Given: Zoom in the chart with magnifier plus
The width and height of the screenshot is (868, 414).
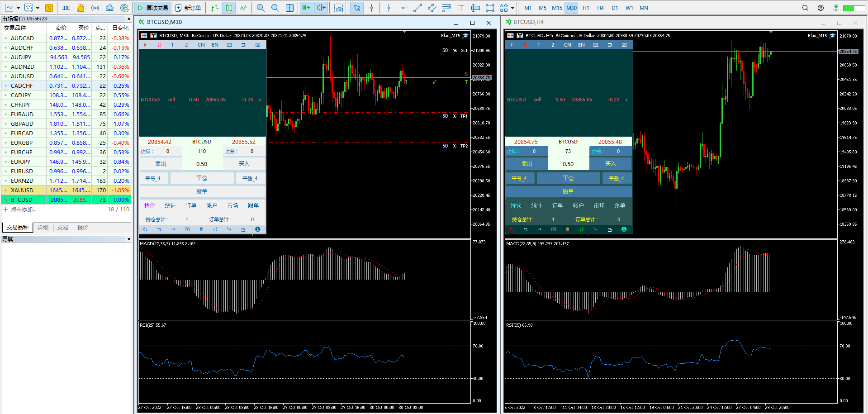Looking at the screenshot, I should [x=261, y=8].
